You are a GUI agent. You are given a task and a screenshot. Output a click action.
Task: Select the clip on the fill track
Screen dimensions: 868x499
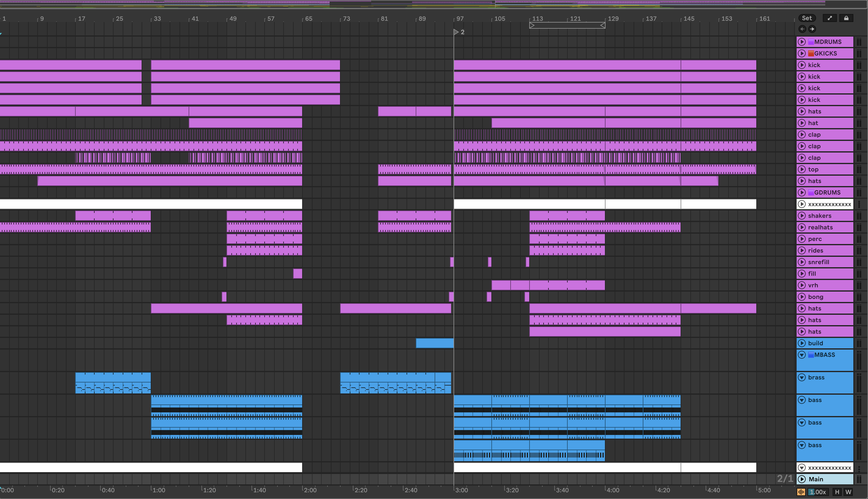point(298,274)
